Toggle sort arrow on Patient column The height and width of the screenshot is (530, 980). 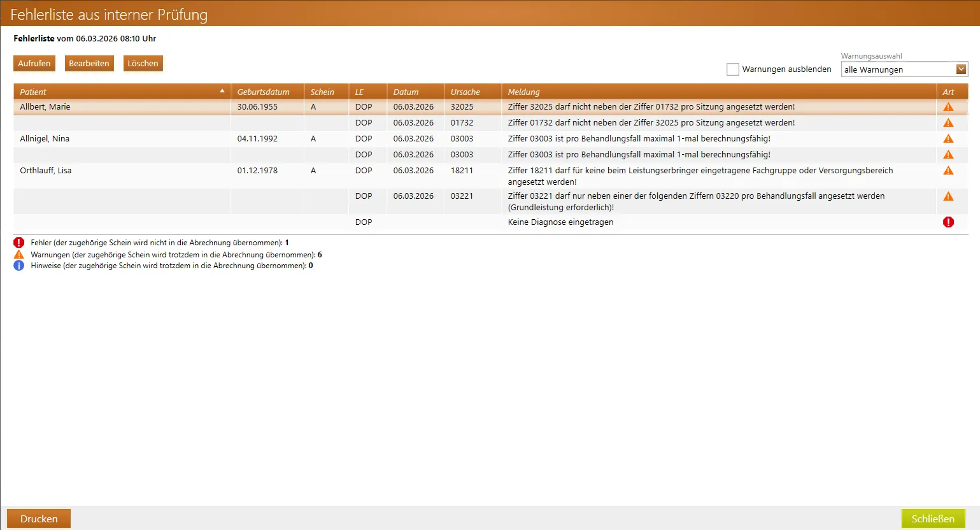[x=222, y=92]
